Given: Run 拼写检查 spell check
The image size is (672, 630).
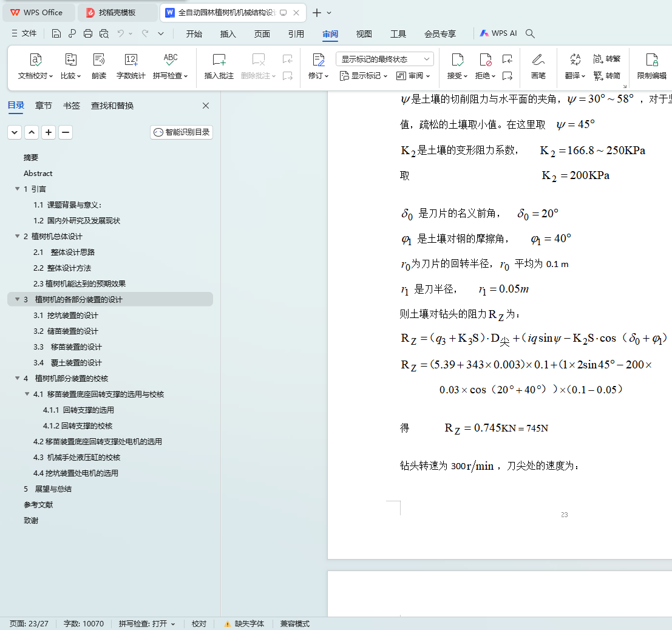Looking at the screenshot, I should pyautogui.click(x=170, y=66).
